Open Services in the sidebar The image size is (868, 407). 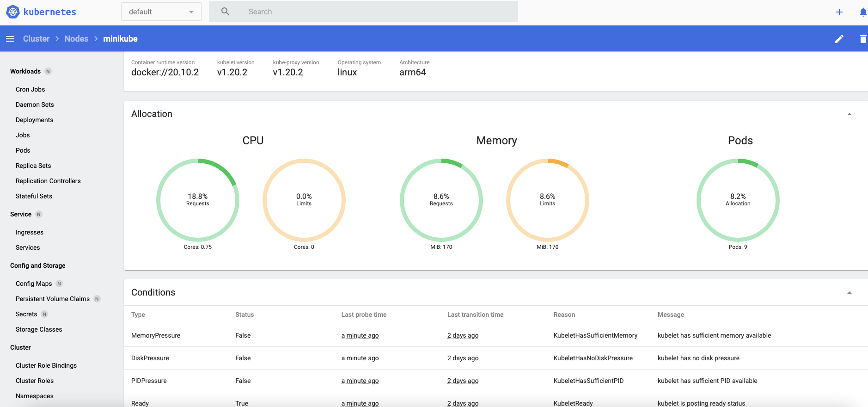tap(28, 247)
